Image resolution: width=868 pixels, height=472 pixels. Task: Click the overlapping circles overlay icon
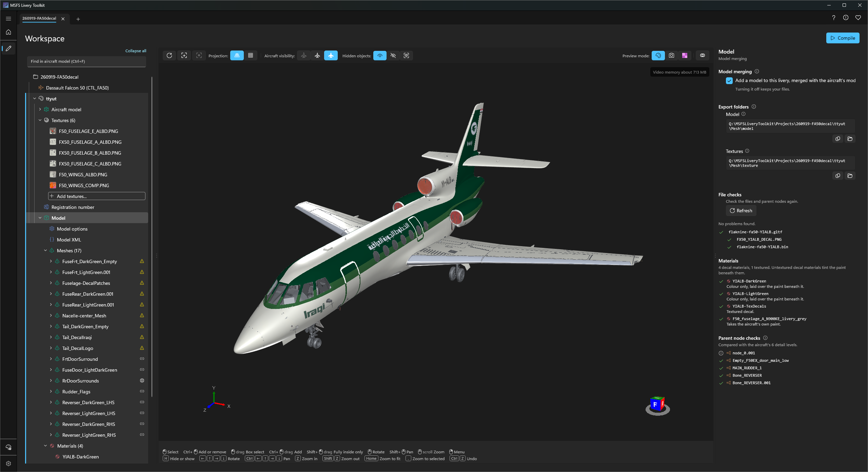(x=703, y=56)
